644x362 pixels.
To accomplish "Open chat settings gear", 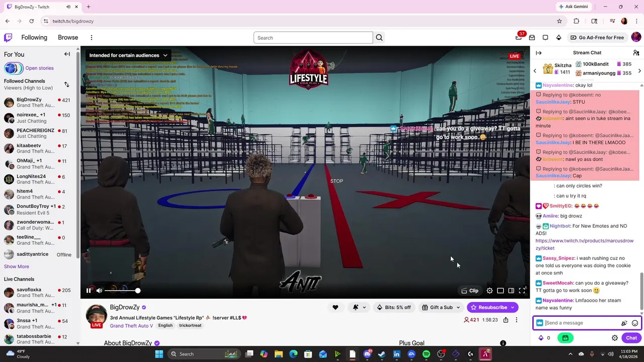I will [x=615, y=338].
